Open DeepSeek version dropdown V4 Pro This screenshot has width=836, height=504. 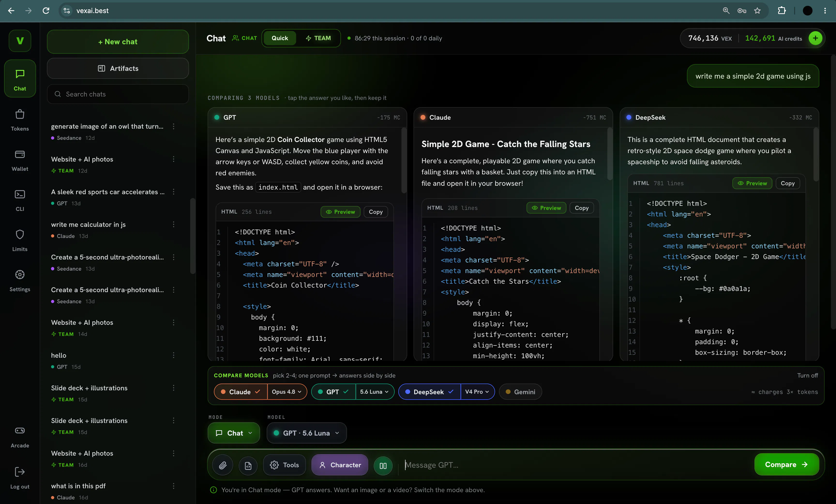(477, 392)
